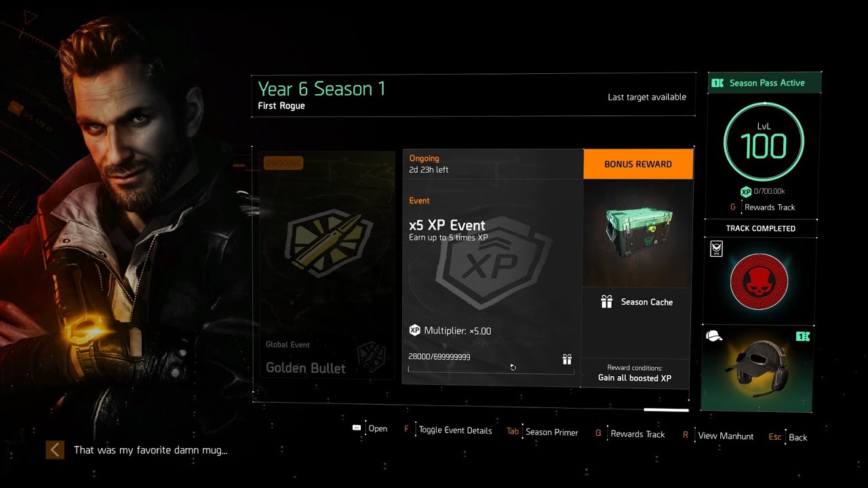This screenshot has height=488, width=868.
Task: Select the headset cap reward thumbnail
Action: (757, 368)
